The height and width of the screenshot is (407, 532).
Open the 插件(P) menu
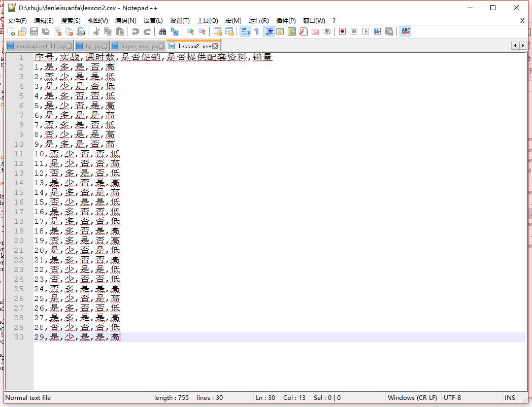[x=286, y=21]
